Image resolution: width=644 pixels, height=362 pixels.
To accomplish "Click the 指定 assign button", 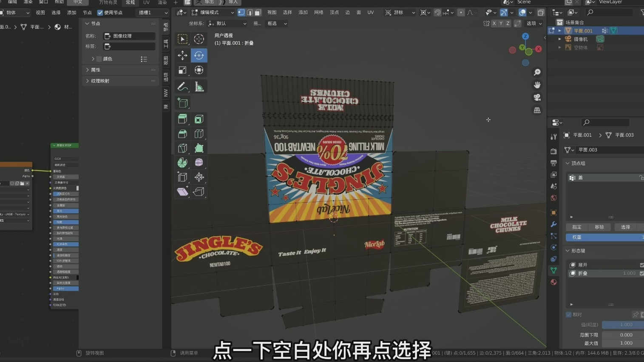I will pyautogui.click(x=577, y=227).
